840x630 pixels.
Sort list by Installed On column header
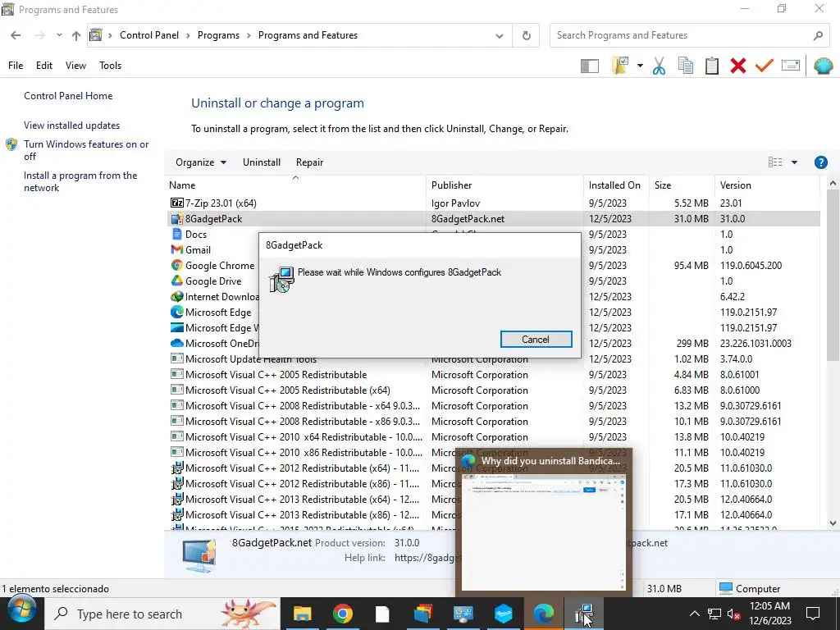point(616,185)
